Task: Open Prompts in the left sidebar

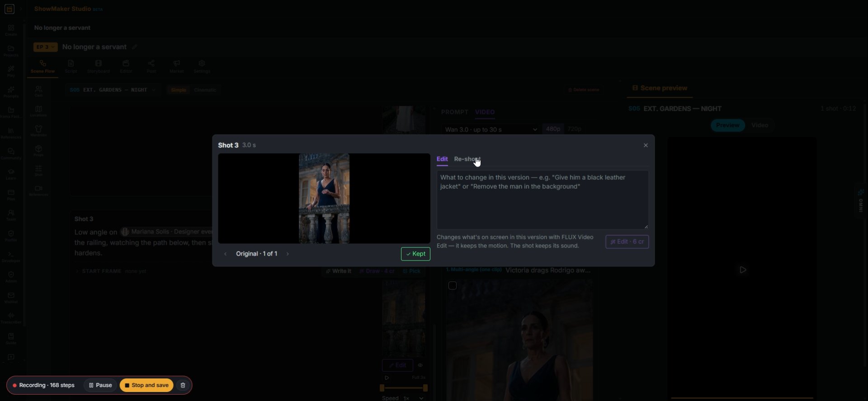Action: coord(11,92)
